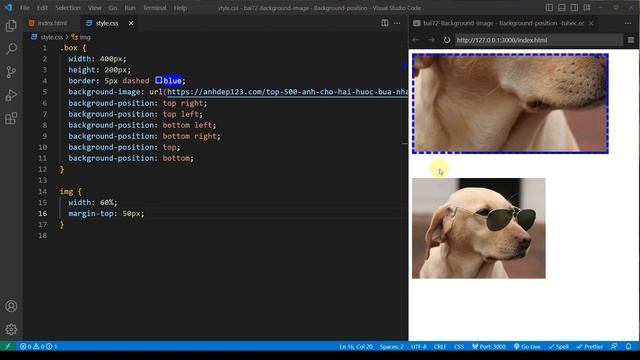Open the browser preview hamburger menu
The image size is (640, 360).
tap(631, 40)
